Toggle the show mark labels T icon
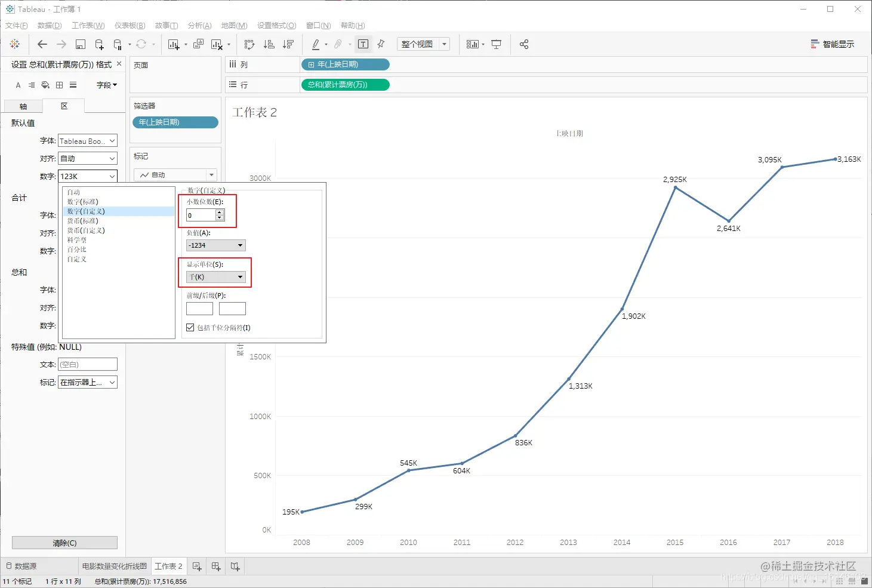872x588 pixels. click(x=363, y=44)
